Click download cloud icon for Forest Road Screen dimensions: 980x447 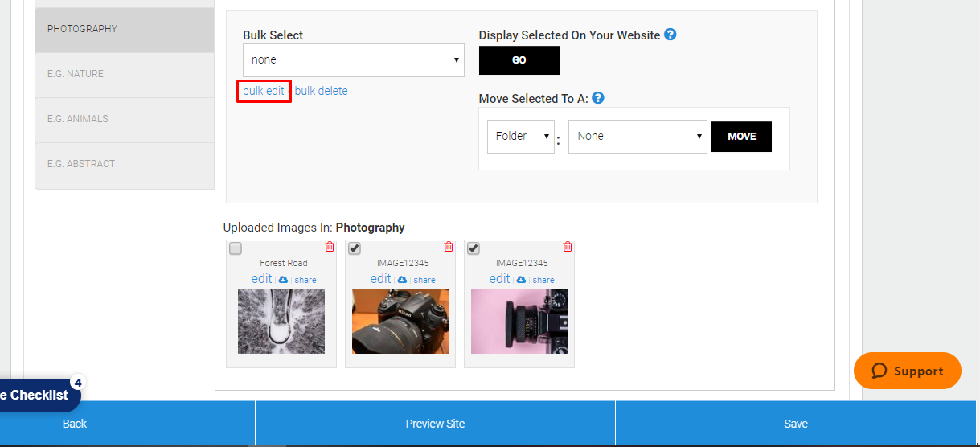click(283, 280)
